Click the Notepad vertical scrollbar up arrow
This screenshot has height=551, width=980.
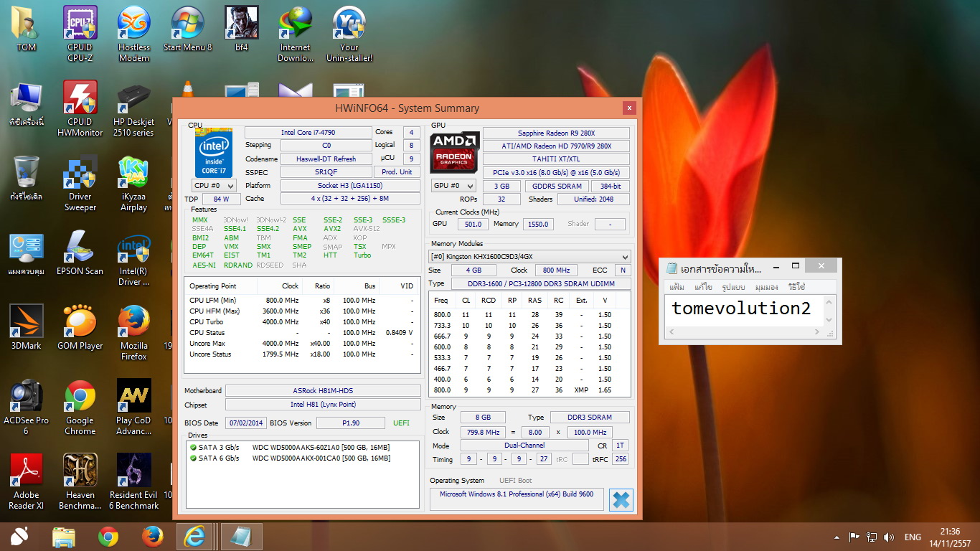pos(829,301)
